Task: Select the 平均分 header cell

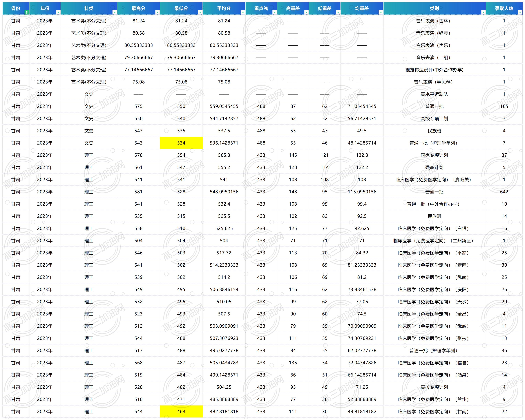Action: (224, 9)
